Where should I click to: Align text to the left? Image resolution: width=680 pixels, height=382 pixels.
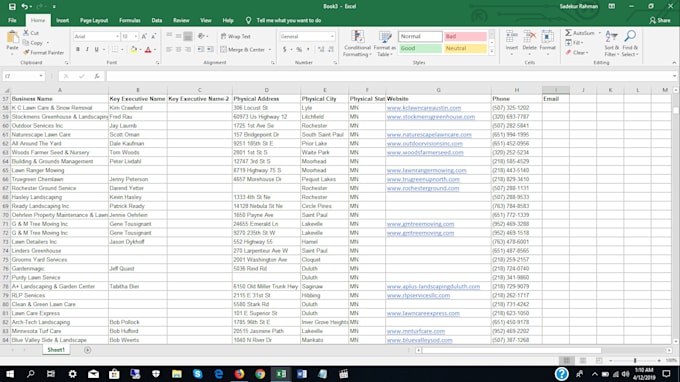[x=169, y=49]
